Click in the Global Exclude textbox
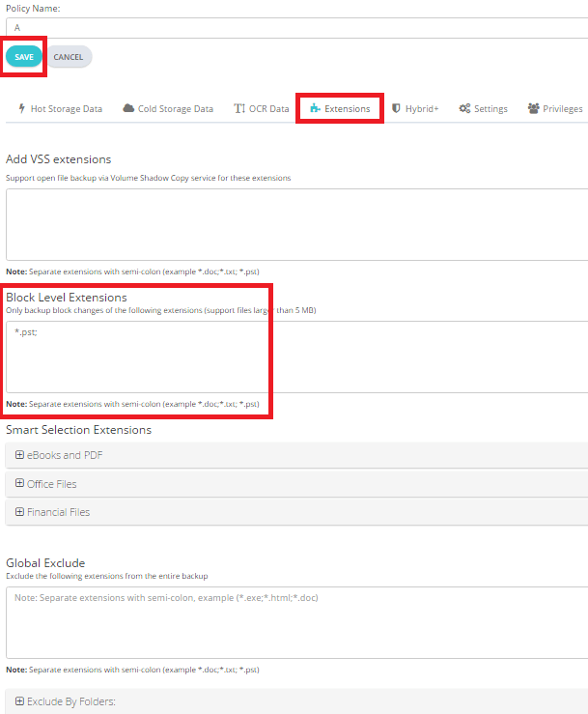The image size is (588, 714). click(296, 622)
